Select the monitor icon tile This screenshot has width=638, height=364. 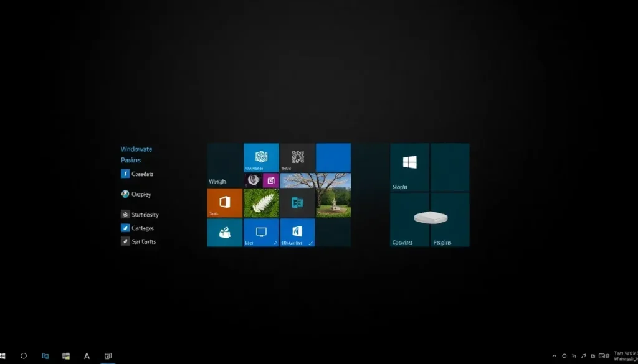click(261, 232)
